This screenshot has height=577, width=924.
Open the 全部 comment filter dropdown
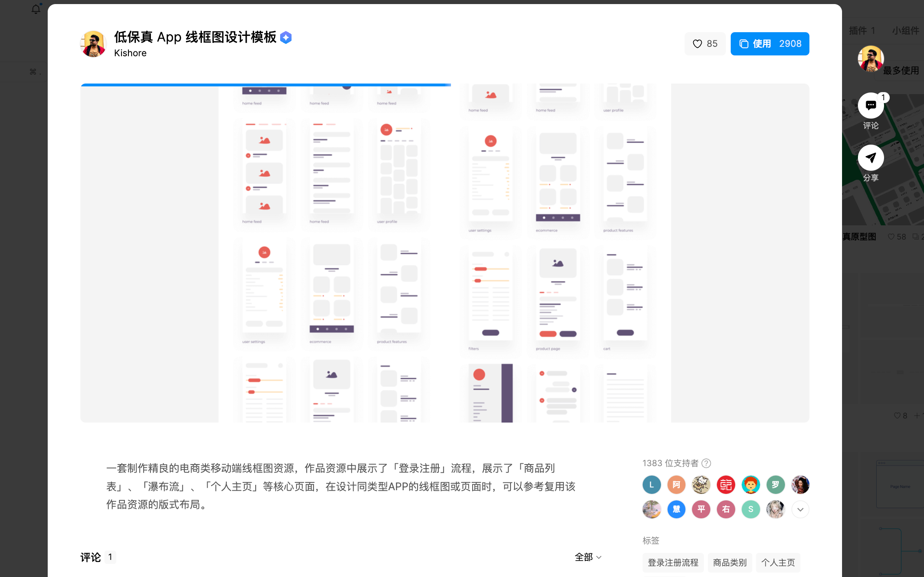588,557
